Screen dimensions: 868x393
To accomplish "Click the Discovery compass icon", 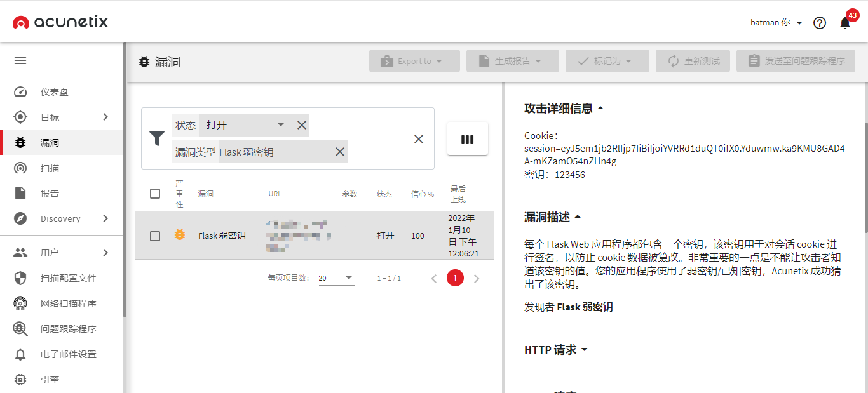I will click(20, 219).
